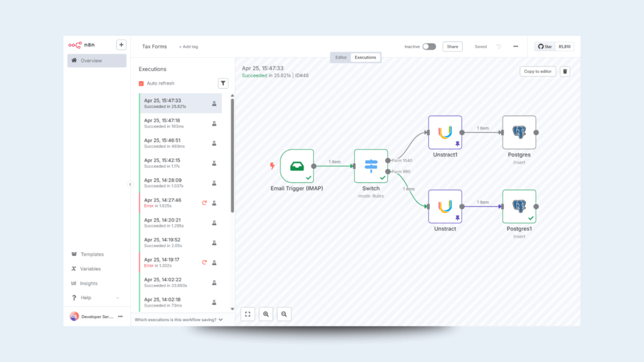This screenshot has height=362, width=644.
Task: Select the Email Trigger (IMAP) node
Action: (x=297, y=166)
